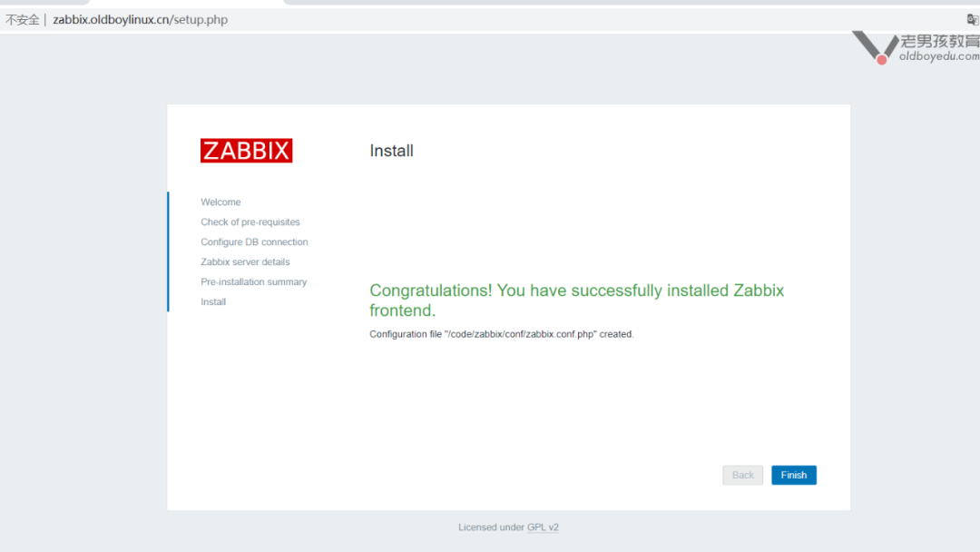Open the GPL v2 license link
Screen dimensions: 980x552
(x=543, y=527)
